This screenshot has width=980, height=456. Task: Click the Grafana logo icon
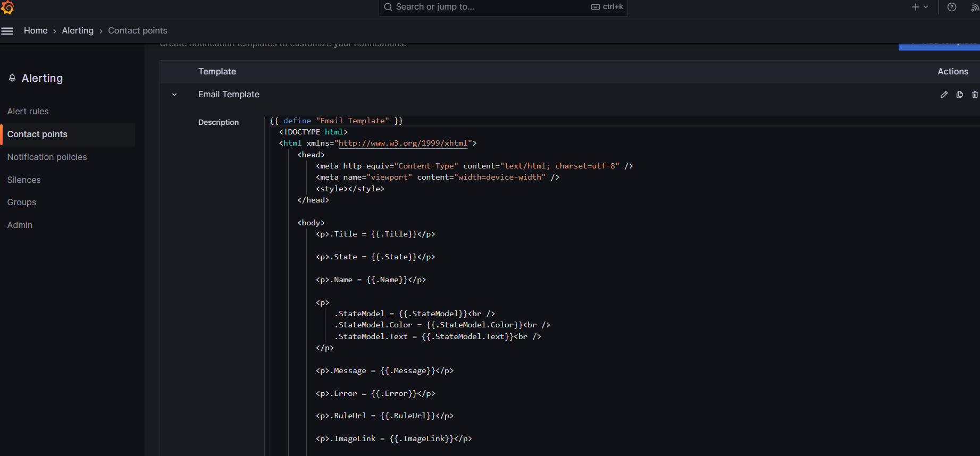tap(7, 7)
